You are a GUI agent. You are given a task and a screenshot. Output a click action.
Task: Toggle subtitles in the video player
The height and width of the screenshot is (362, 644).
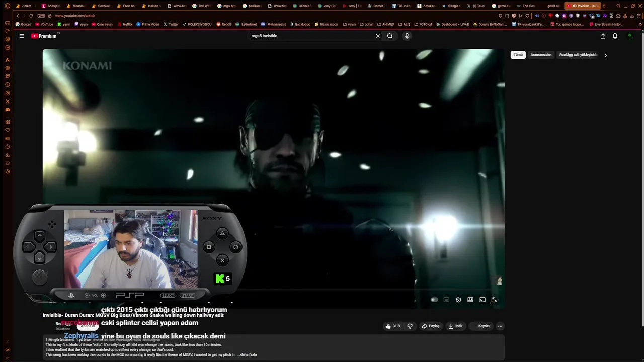(446, 300)
